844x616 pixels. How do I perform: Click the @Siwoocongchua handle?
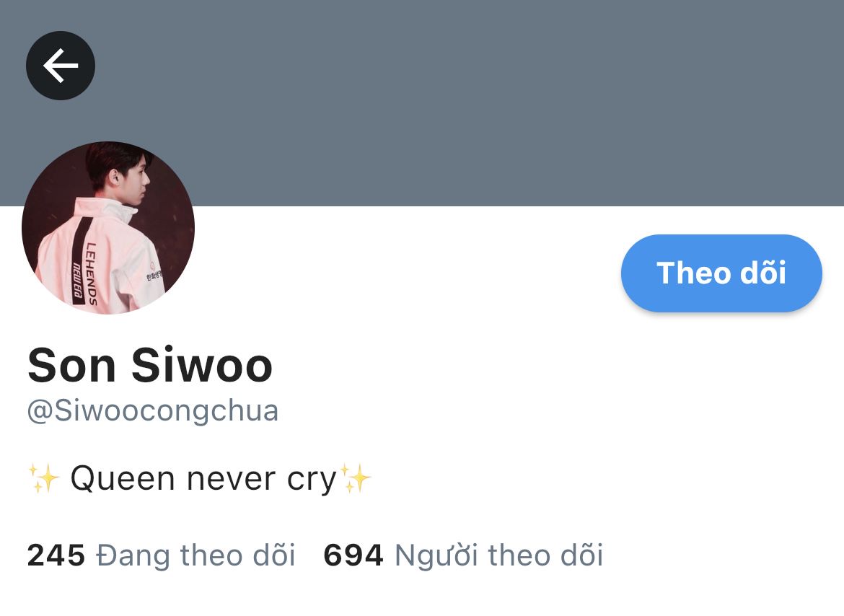point(153,412)
